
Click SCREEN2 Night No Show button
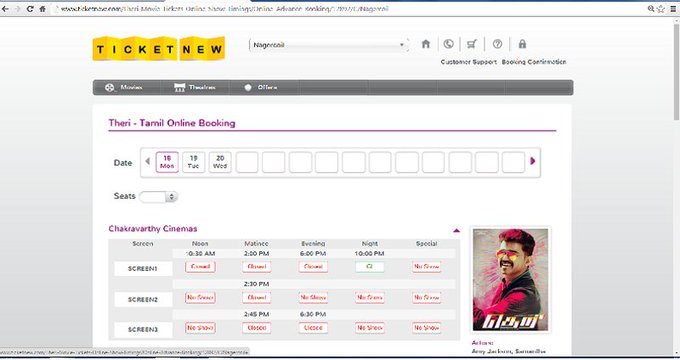coord(369,298)
